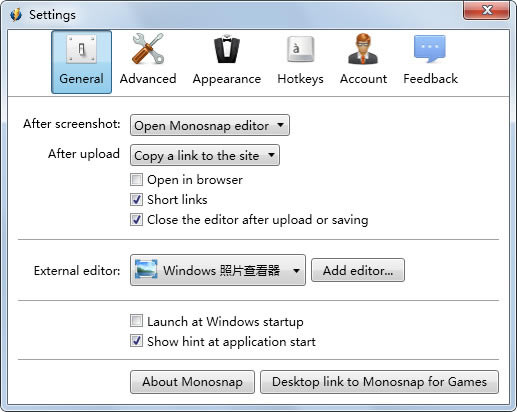Open the After upload dropdown
This screenshot has height=412, width=517.
click(205, 155)
